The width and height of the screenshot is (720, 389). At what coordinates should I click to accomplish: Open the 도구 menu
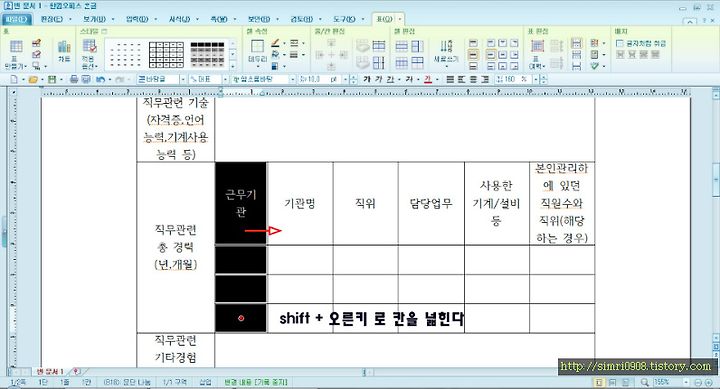point(344,19)
